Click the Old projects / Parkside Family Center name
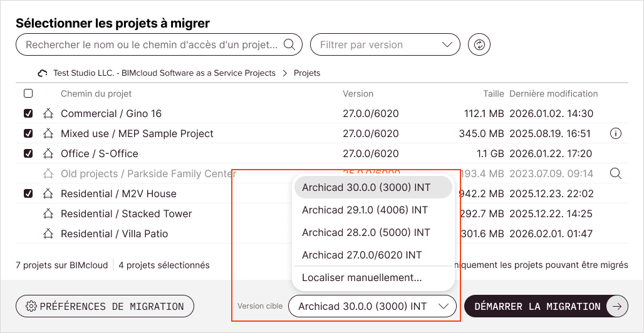 point(148,173)
